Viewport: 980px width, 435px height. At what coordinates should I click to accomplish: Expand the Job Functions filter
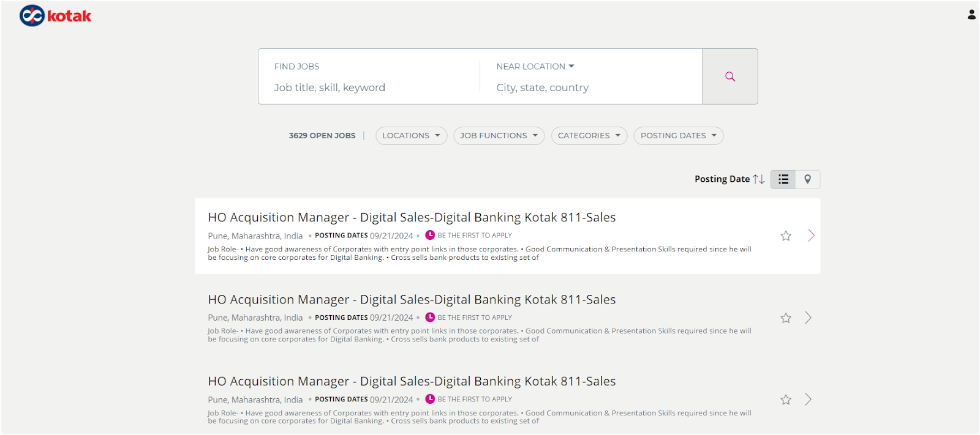click(x=499, y=136)
